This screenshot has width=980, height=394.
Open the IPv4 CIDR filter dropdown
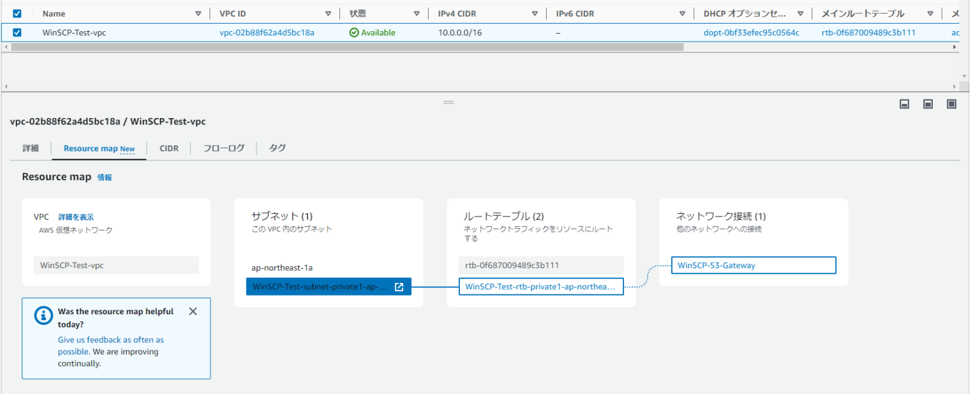click(534, 13)
